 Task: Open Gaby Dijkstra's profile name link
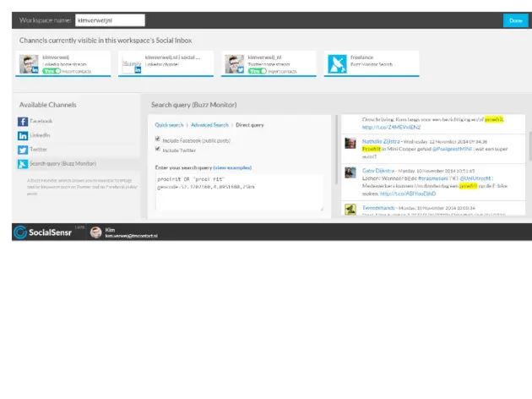[378, 171]
